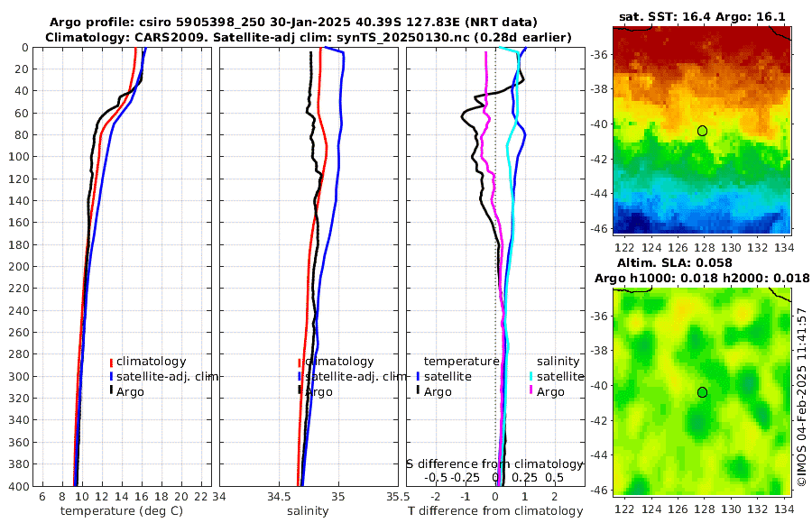Click black Argo temperature marker in difference panel

pyautogui.click(x=419, y=391)
